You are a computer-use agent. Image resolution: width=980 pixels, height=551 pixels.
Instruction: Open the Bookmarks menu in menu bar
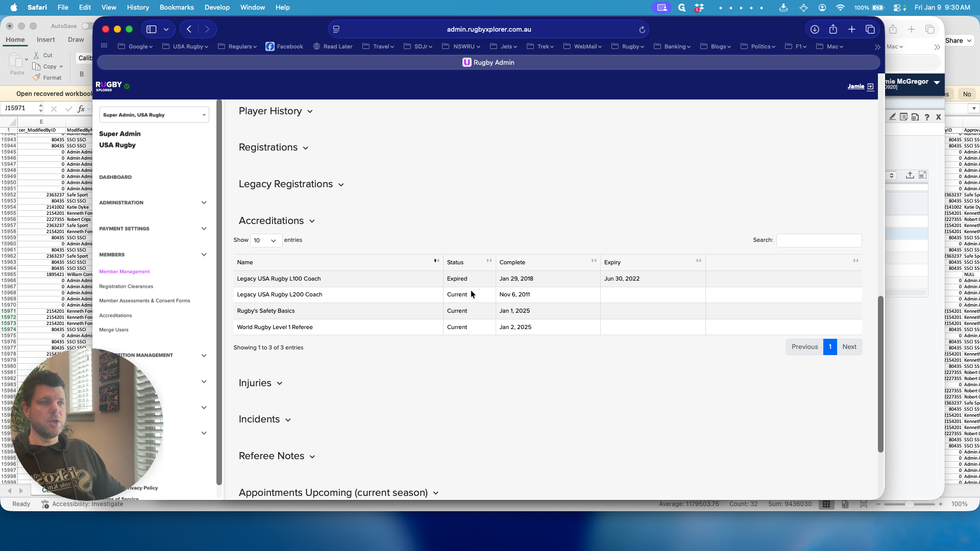(177, 7)
